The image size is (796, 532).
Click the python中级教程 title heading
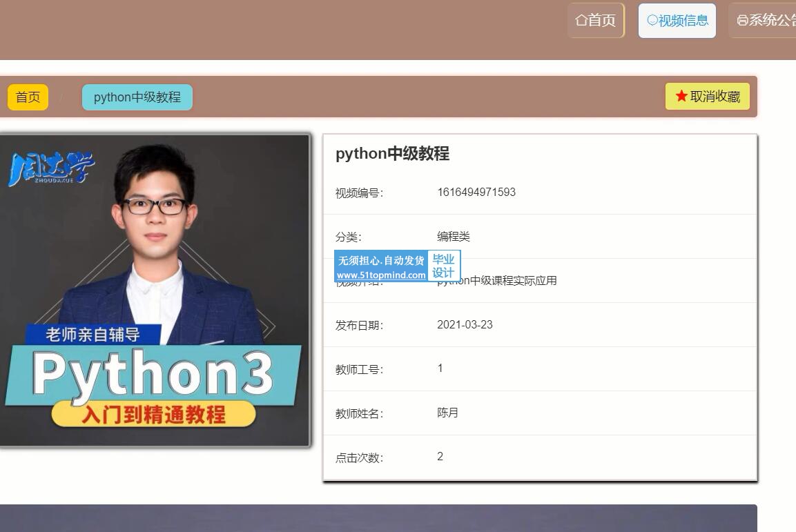click(x=392, y=153)
